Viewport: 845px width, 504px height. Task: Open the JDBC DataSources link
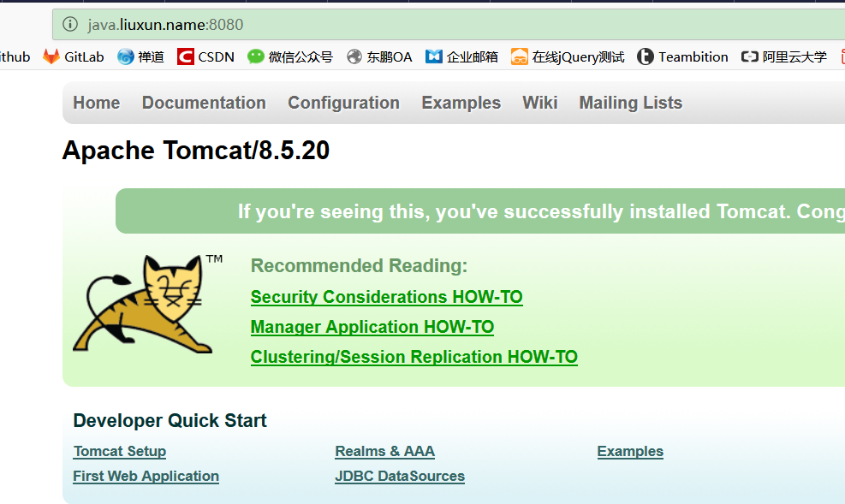coord(400,476)
